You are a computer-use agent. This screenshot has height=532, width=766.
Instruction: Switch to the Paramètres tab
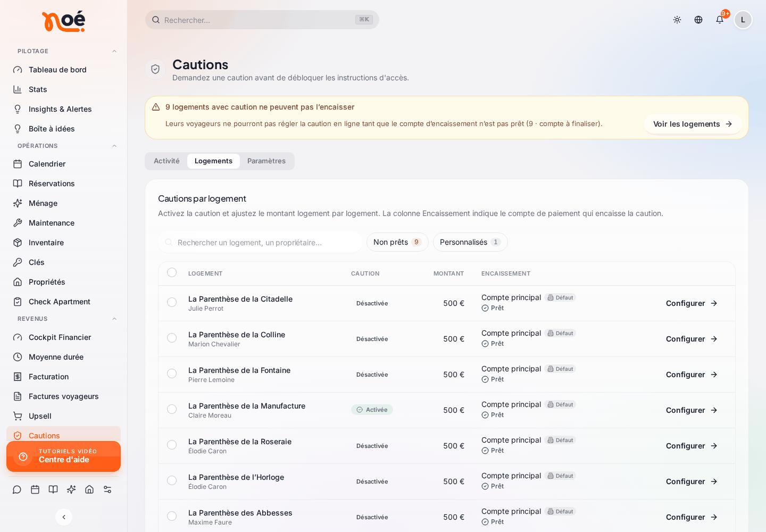[x=267, y=161]
